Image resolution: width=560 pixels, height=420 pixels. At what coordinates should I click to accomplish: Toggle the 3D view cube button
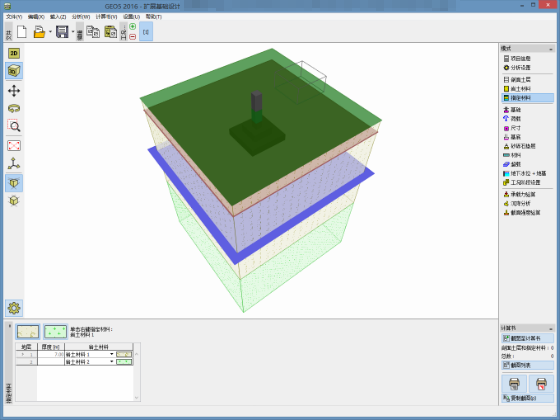coord(14,71)
